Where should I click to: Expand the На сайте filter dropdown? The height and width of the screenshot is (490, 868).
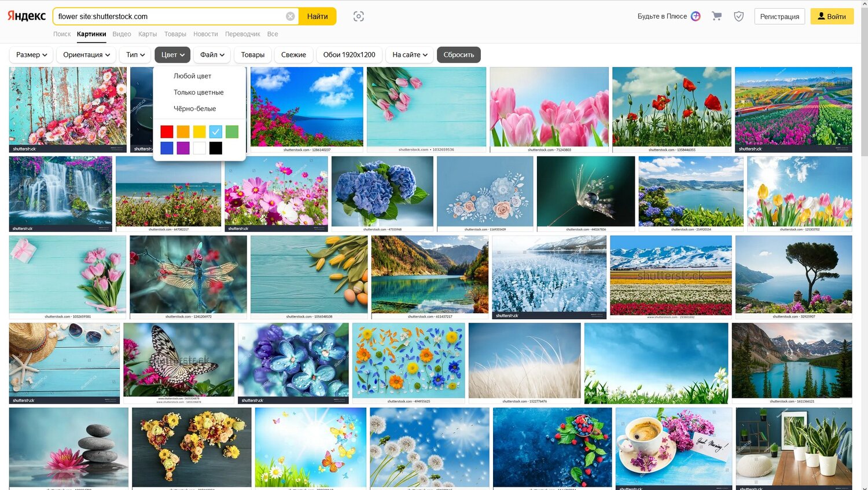[410, 54]
